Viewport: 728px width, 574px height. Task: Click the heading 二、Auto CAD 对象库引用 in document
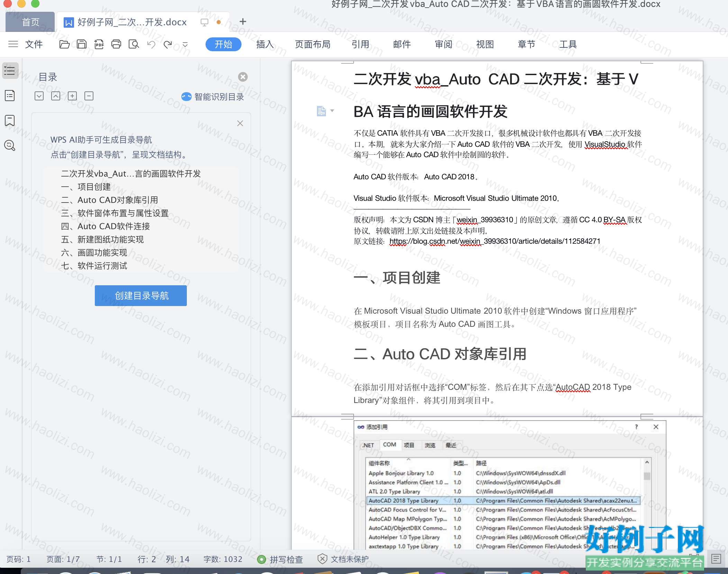440,354
